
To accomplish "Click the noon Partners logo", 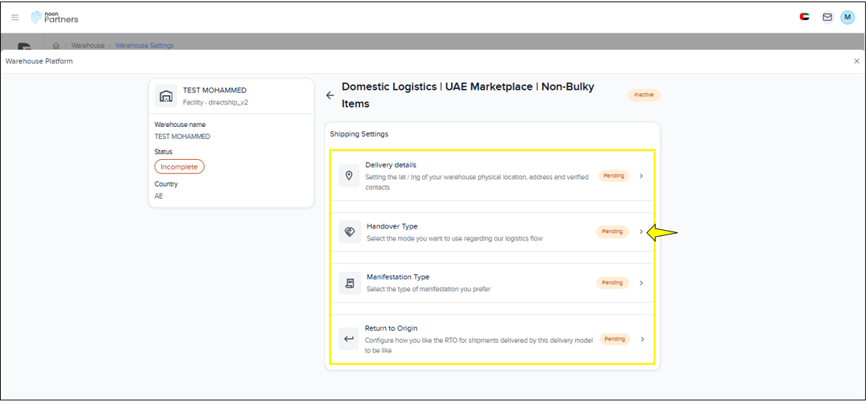I will pyautogui.click(x=55, y=17).
